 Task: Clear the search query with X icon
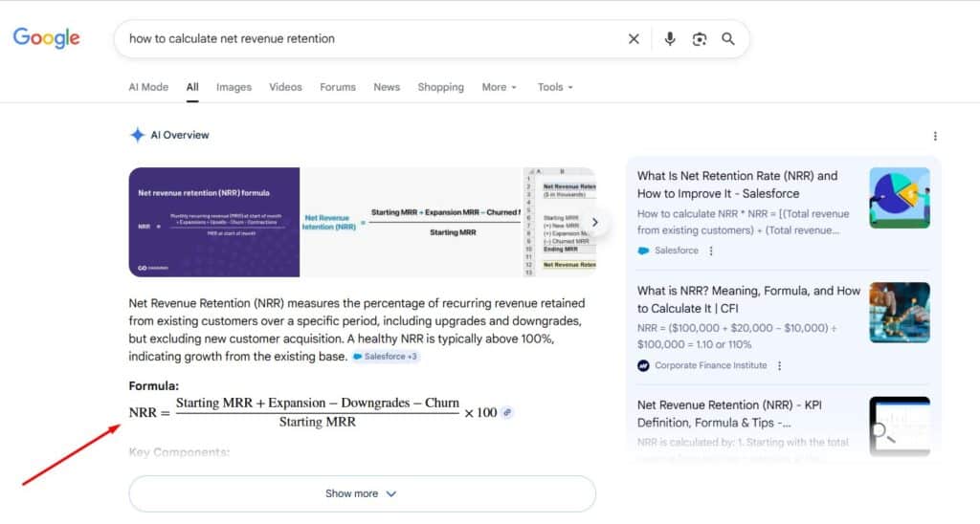[x=634, y=38]
